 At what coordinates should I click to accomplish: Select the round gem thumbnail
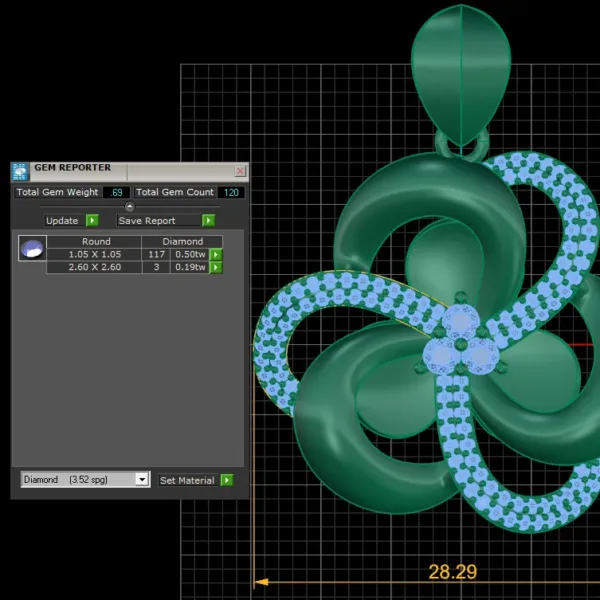click(x=33, y=249)
